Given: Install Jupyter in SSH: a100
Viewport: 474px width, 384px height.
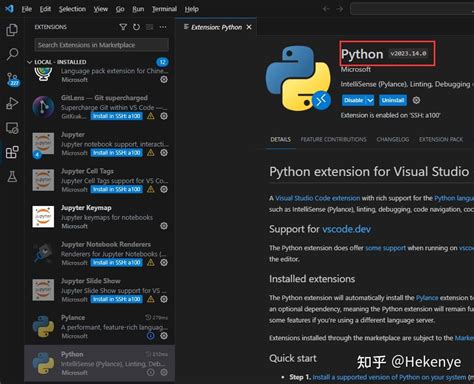Looking at the screenshot, I should tap(117, 153).
